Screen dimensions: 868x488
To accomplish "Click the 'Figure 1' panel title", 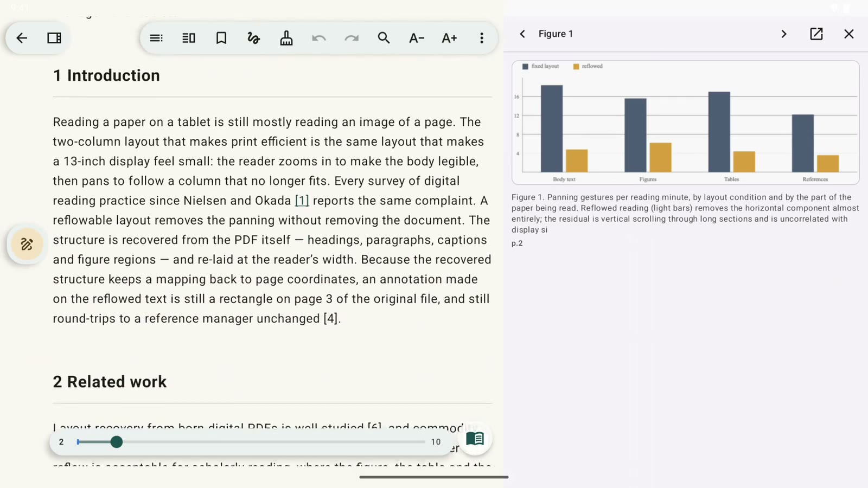I will [x=556, y=34].
